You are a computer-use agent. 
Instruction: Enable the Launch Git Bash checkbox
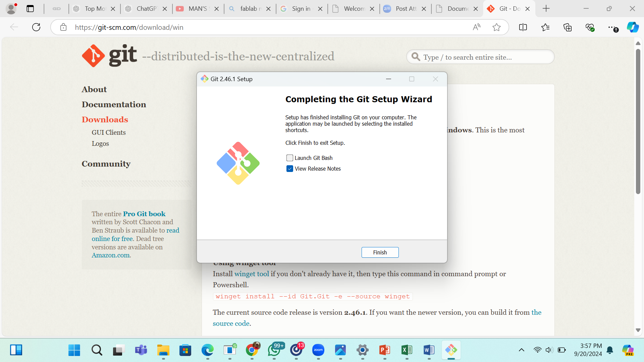click(290, 158)
